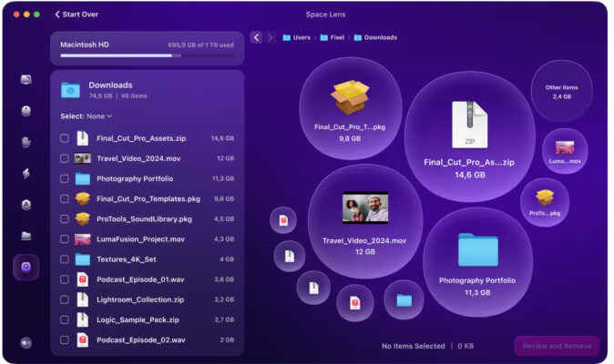Open Smart Care monitor icon in sidebar
Screen dimensions: 614x364
click(26, 80)
